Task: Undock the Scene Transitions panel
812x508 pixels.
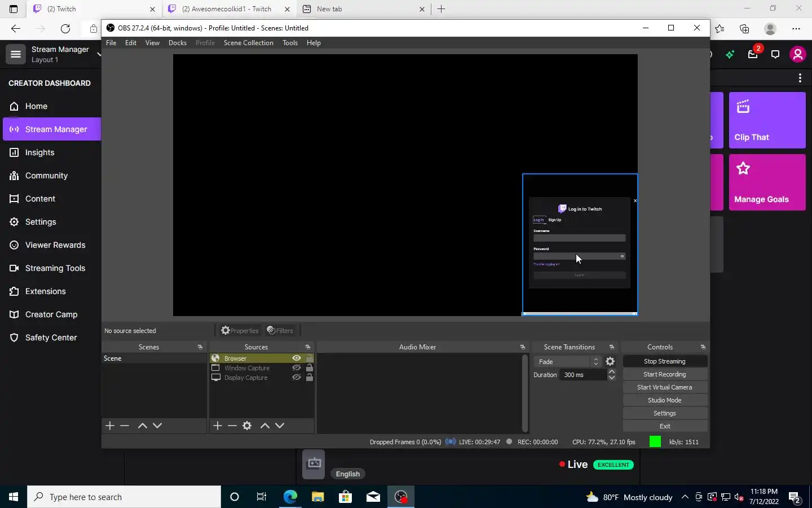Action: (612, 347)
